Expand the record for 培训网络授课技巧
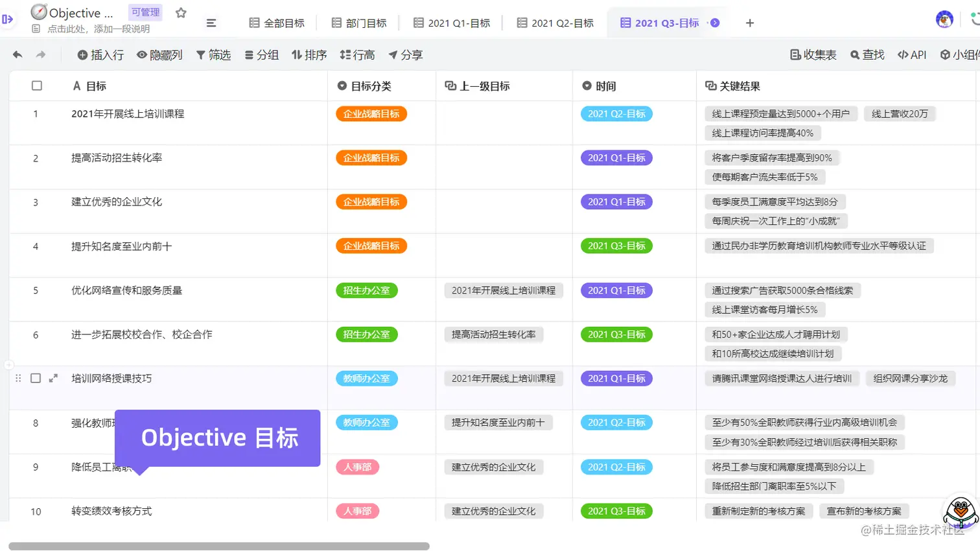 [53, 378]
